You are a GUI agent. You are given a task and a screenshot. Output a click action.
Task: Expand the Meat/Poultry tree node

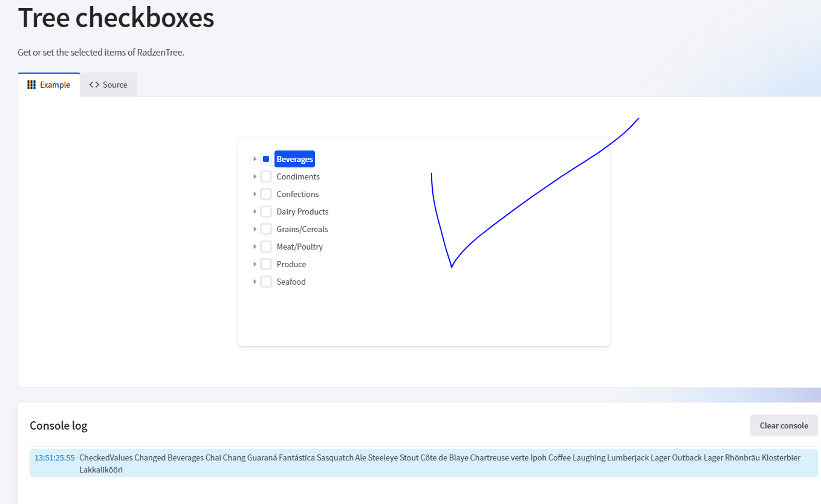click(x=255, y=247)
